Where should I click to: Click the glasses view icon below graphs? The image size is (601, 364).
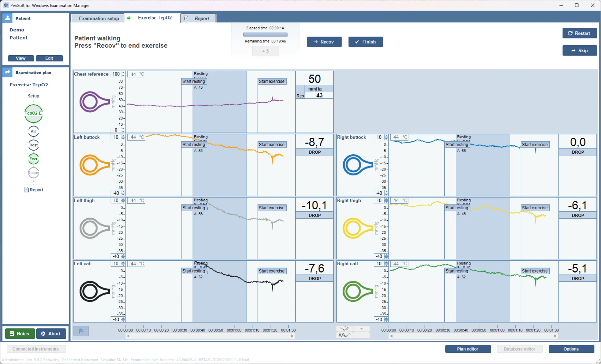(344, 329)
